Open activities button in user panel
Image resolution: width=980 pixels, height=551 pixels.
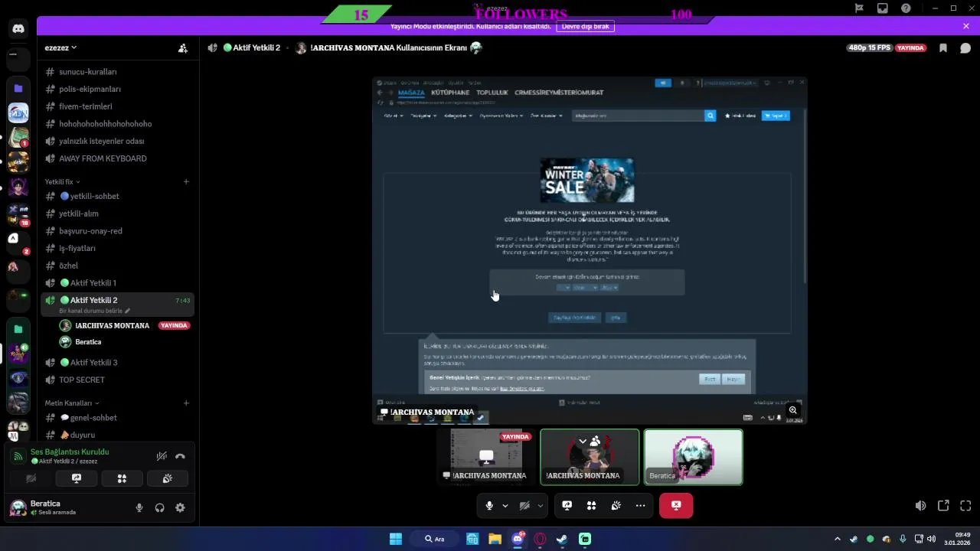point(122,478)
